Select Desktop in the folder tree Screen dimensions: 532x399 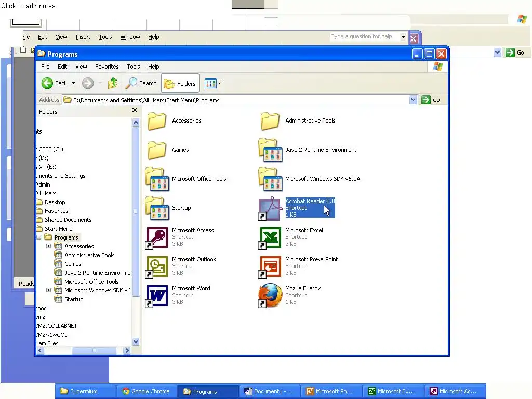point(55,202)
